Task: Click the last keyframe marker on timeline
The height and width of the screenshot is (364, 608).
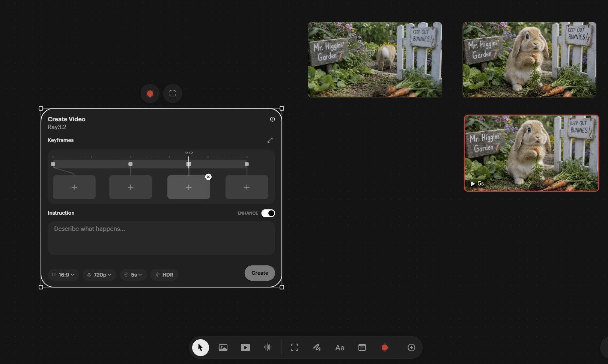Action: (x=247, y=164)
